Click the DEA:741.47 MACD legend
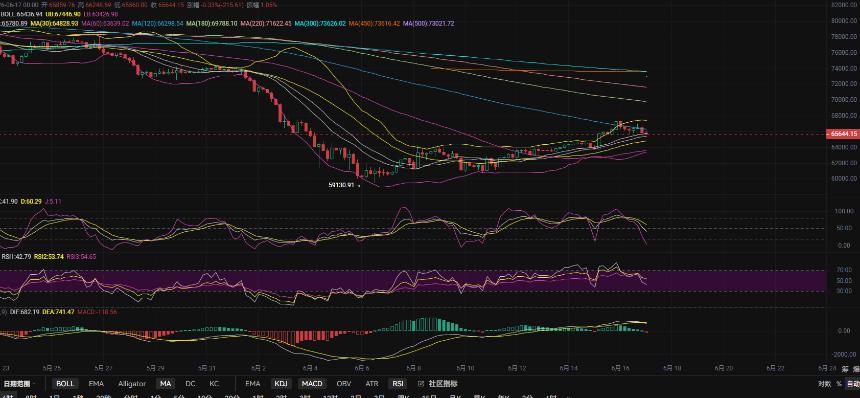 tap(58, 311)
